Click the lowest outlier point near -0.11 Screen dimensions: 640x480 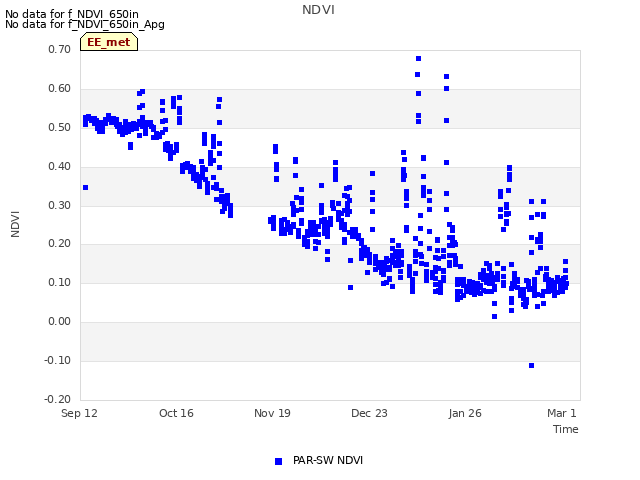point(531,365)
